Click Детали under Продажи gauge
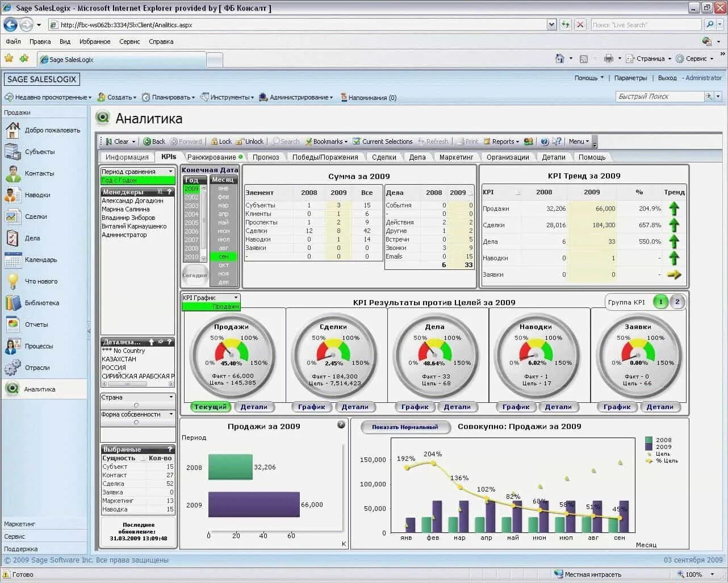Viewport: 728px width, 583px height. point(254,407)
